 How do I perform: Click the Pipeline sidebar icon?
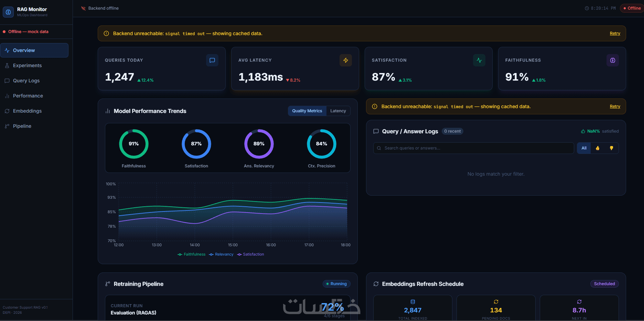click(7, 126)
